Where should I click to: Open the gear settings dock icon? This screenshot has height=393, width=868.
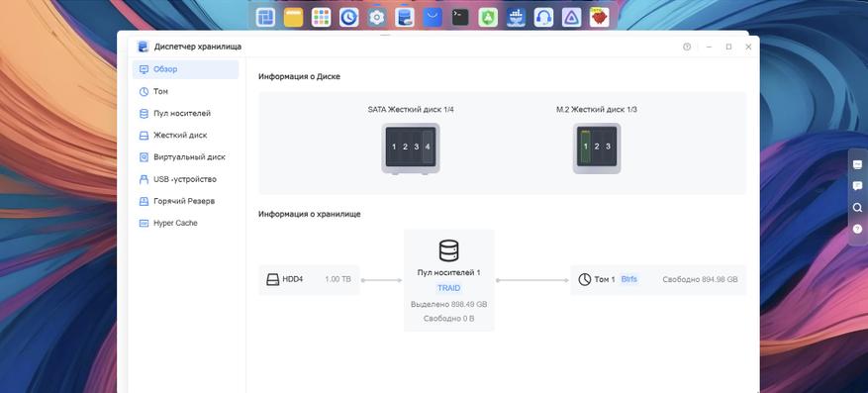pyautogui.click(x=377, y=17)
